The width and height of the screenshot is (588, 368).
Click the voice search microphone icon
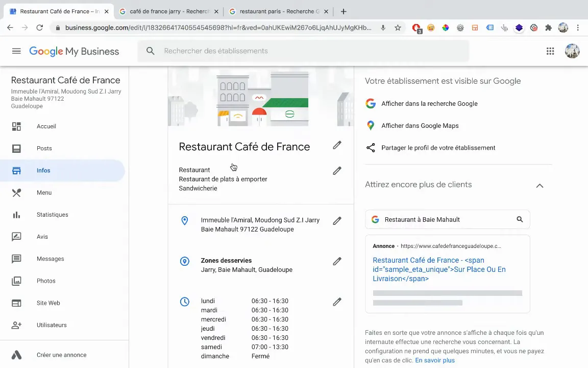[x=383, y=28]
